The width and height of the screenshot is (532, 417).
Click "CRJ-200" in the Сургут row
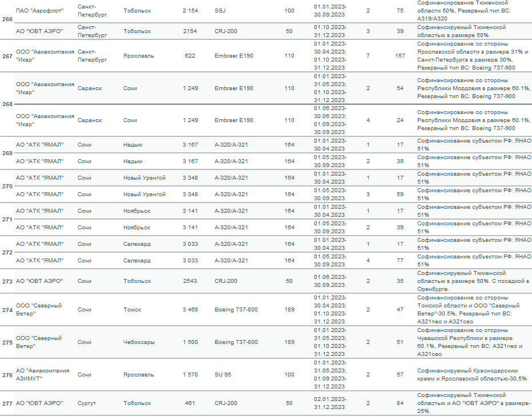(225, 403)
